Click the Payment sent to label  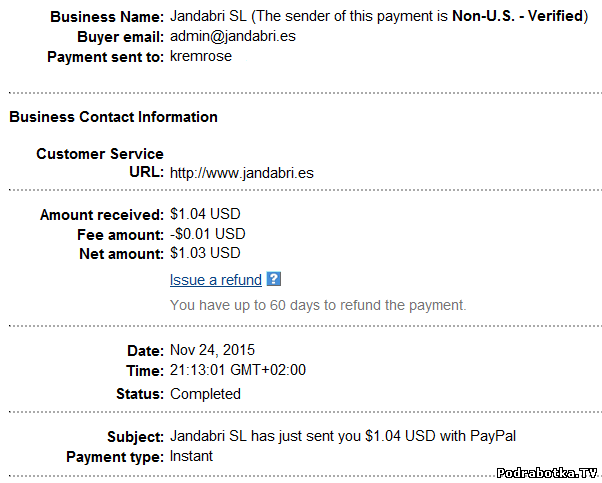[105, 57]
